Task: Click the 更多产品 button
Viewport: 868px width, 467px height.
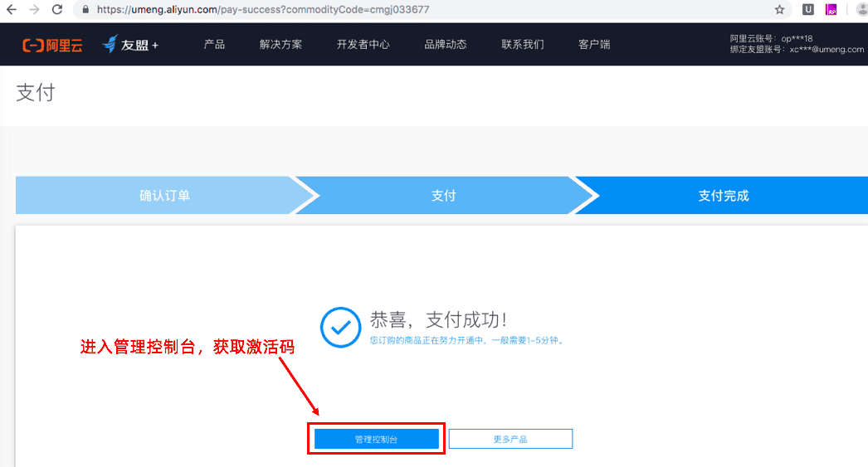Action: tap(510, 439)
